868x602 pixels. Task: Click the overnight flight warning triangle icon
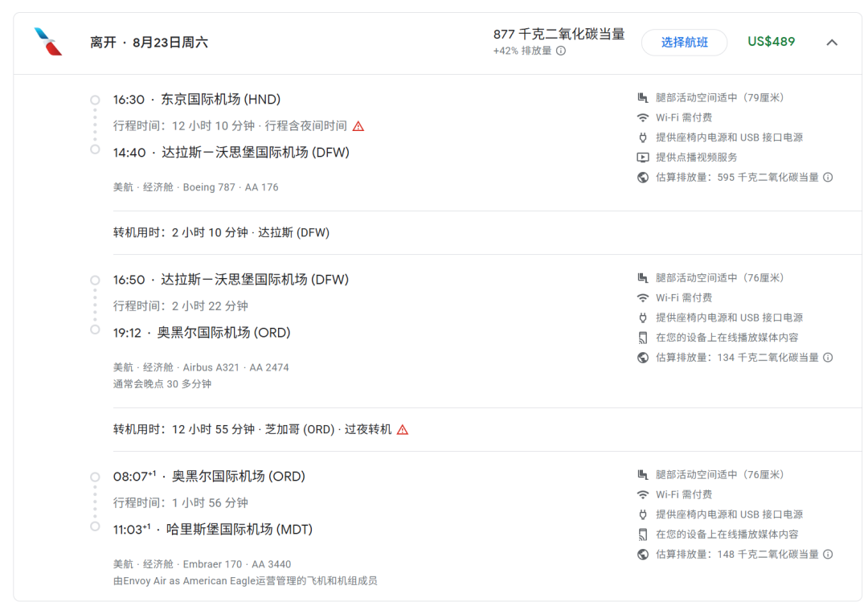coord(358,126)
